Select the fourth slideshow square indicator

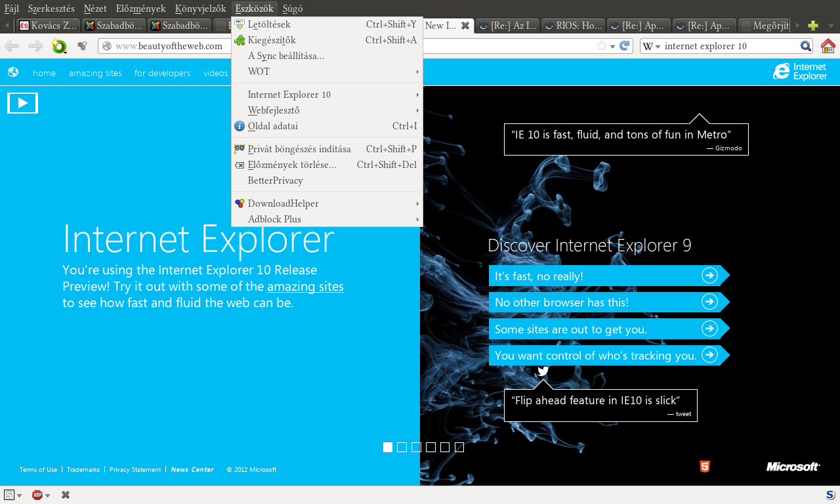pos(430,447)
